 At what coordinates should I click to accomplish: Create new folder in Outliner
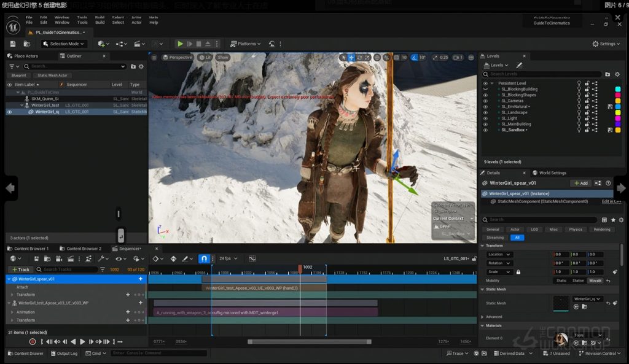pos(133,66)
